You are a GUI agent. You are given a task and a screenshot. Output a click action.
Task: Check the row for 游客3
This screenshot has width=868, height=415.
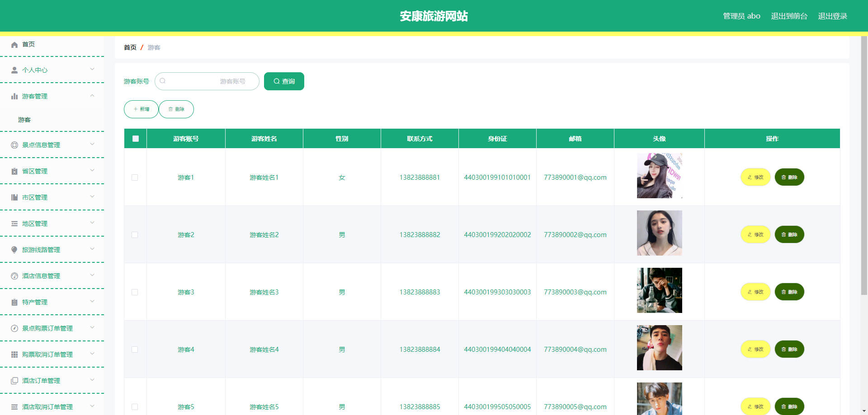135,292
